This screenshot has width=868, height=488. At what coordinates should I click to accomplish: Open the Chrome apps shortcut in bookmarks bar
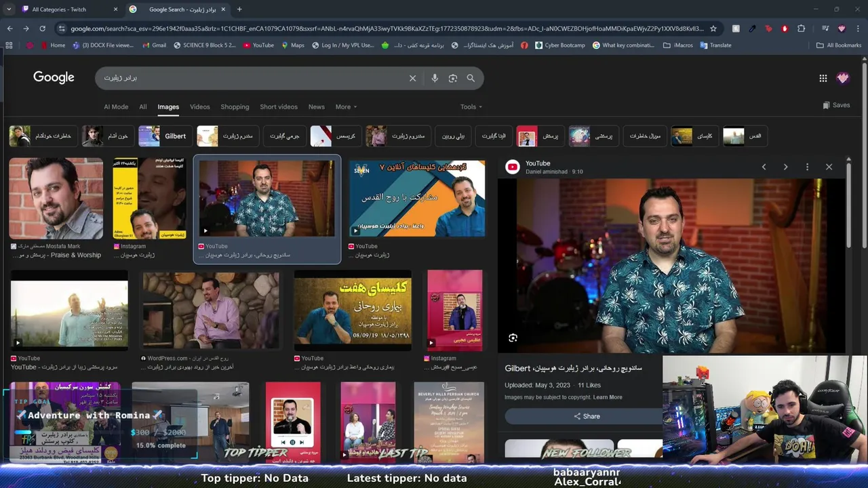coord(9,45)
